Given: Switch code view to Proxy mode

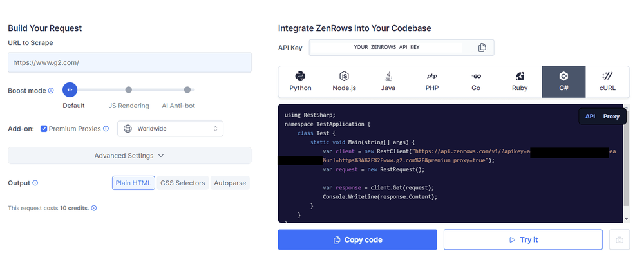Looking at the screenshot, I should click(611, 117).
